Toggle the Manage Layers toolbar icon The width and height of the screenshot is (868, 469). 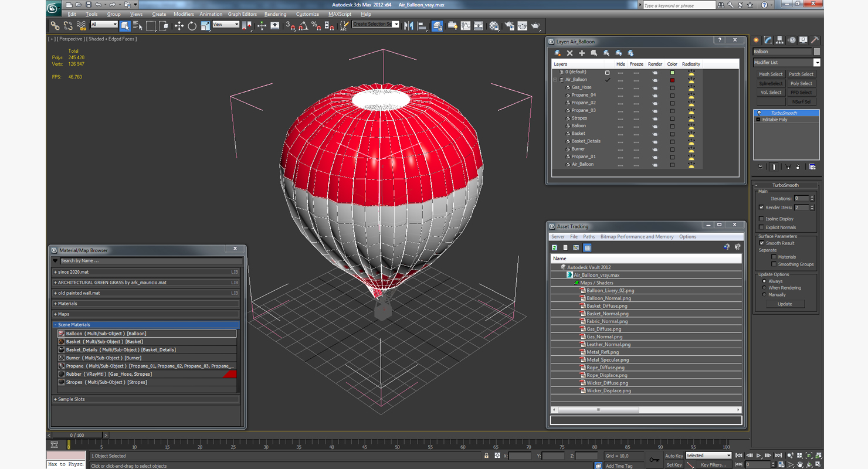[x=438, y=26]
